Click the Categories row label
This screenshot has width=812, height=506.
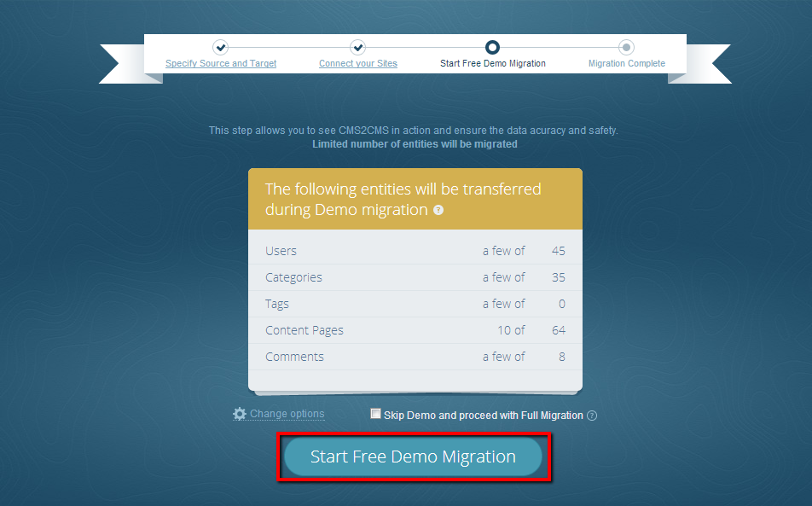pyautogui.click(x=293, y=277)
